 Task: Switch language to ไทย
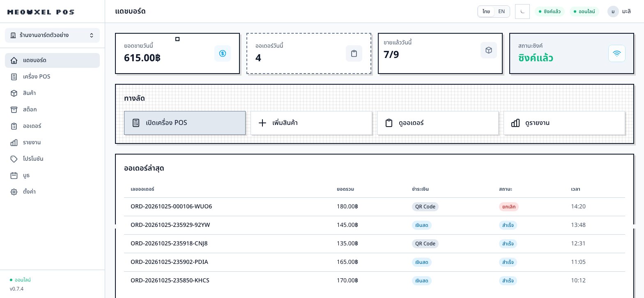coord(486,12)
